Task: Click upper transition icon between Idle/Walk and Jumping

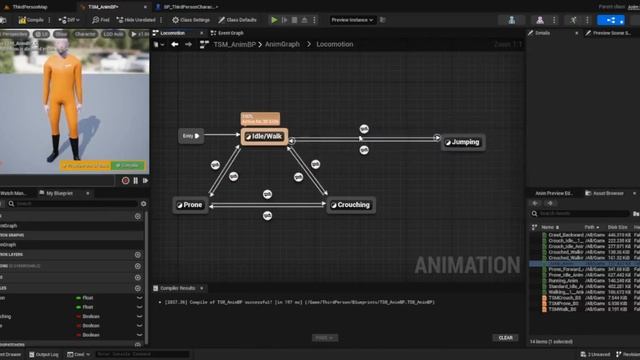Action: (x=364, y=129)
